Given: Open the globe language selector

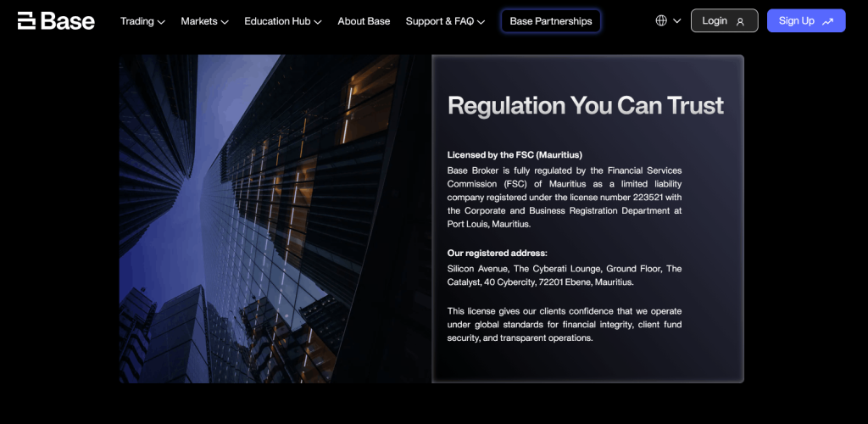Looking at the screenshot, I should 661,20.
